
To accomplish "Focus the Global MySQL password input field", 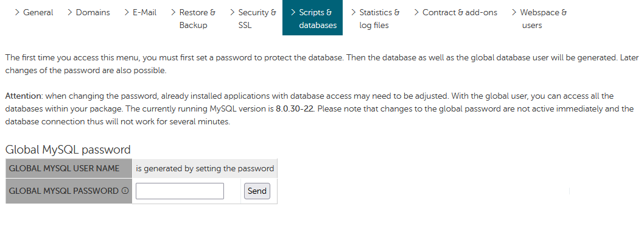I will [180, 191].
